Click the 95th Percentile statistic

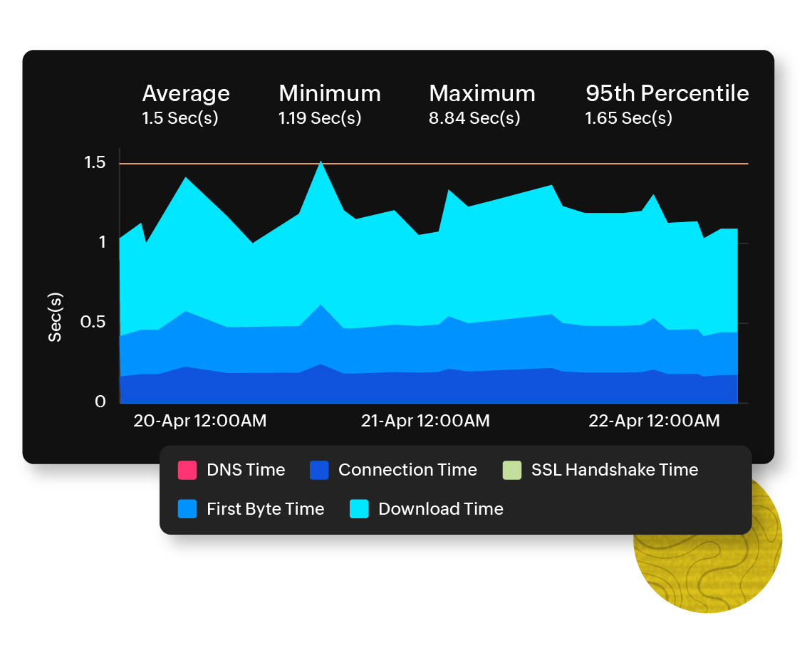[667, 104]
